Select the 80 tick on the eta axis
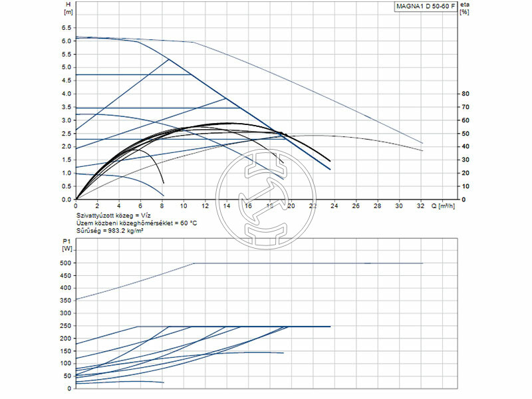Image resolution: width=532 pixels, height=399 pixels. [466, 94]
